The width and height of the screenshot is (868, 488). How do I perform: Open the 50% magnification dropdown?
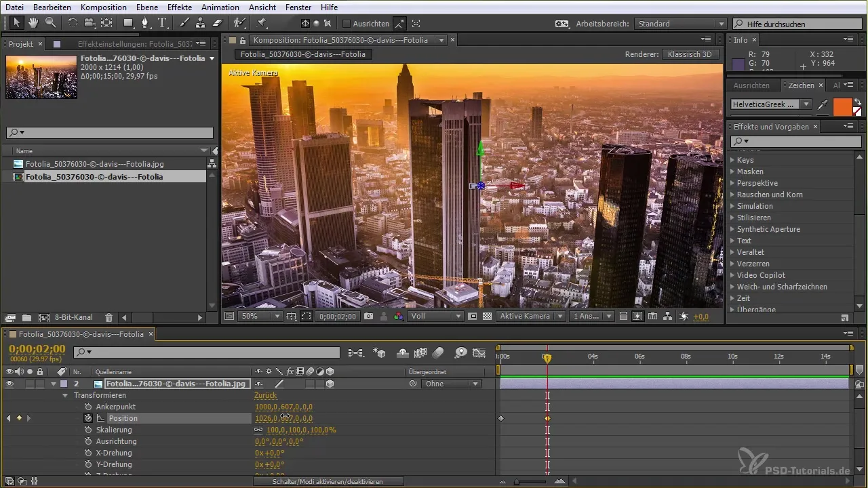pyautogui.click(x=260, y=316)
